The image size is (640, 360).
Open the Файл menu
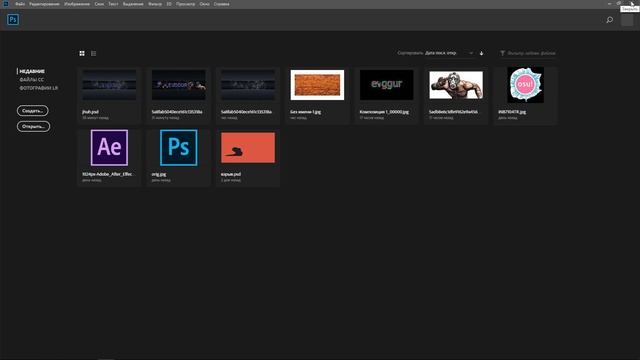[x=20, y=4]
